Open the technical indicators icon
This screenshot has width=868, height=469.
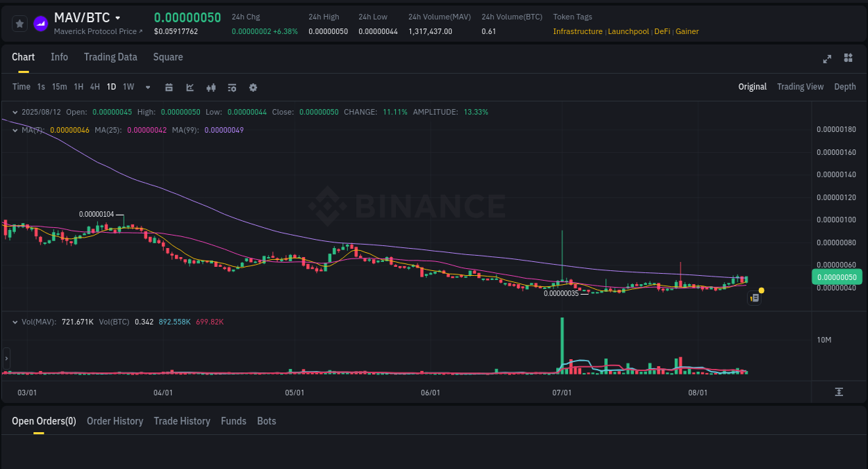click(x=232, y=87)
